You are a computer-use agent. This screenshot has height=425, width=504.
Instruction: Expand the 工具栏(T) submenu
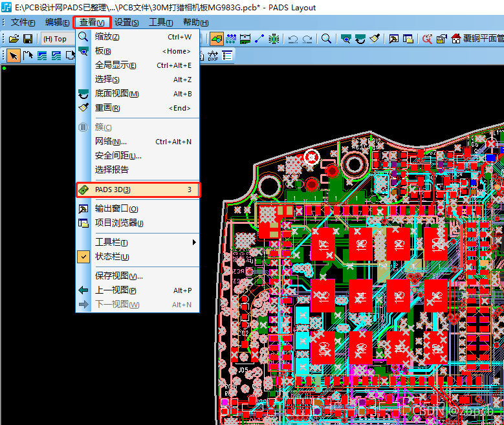click(138, 242)
